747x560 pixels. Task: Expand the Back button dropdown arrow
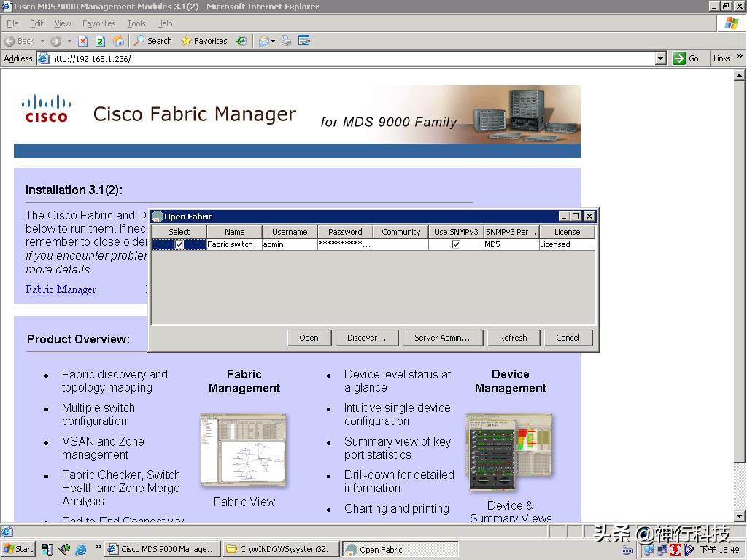pyautogui.click(x=43, y=41)
